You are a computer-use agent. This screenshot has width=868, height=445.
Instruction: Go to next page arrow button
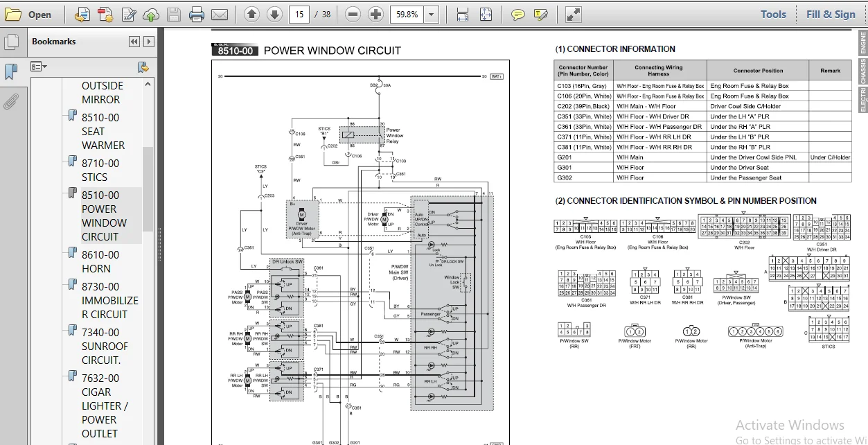pyautogui.click(x=274, y=14)
